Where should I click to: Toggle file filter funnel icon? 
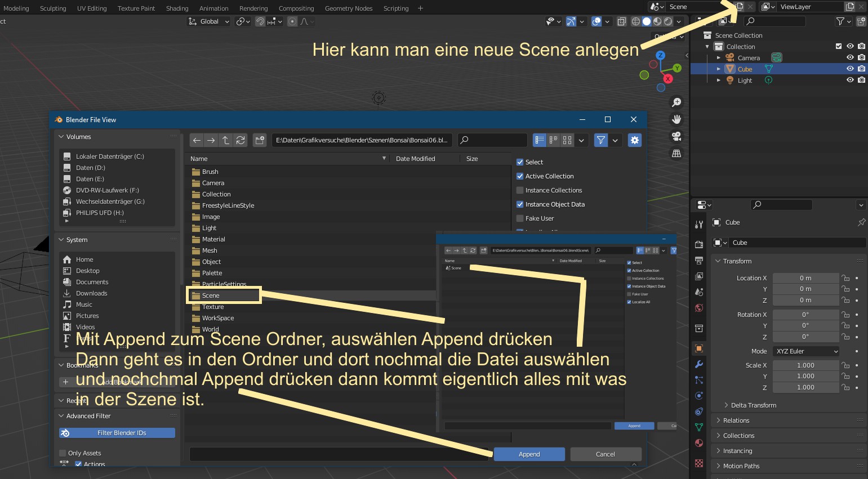point(601,140)
